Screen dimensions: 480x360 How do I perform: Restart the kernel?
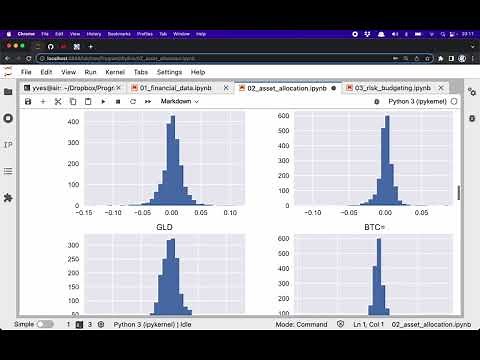(133, 101)
